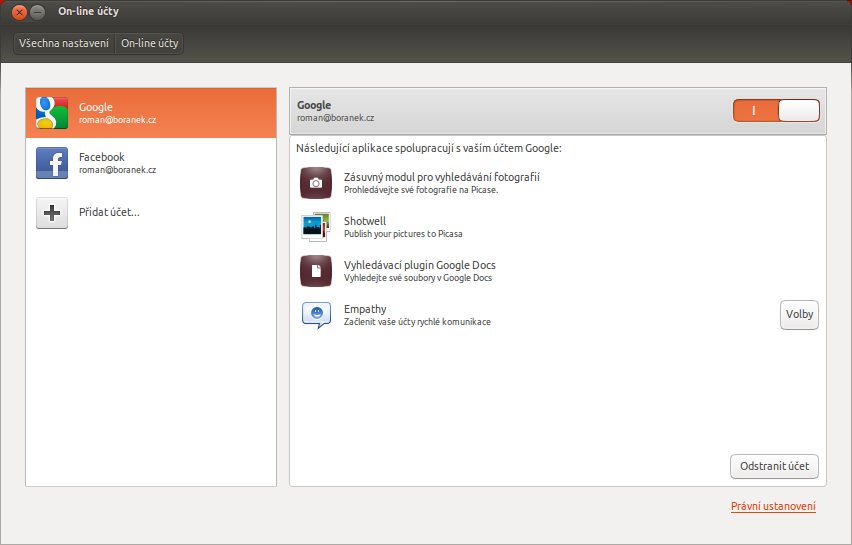
Task: Open Volby for Empathy
Action: pyautogui.click(x=799, y=315)
